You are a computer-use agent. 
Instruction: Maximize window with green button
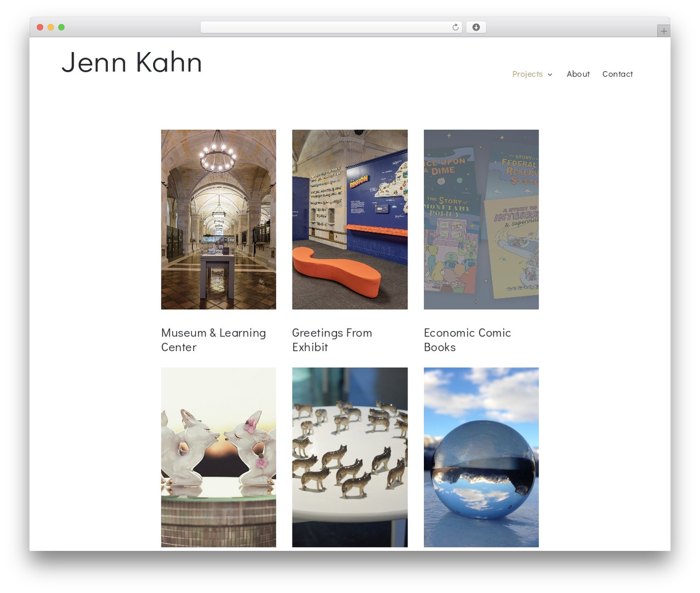[61, 27]
